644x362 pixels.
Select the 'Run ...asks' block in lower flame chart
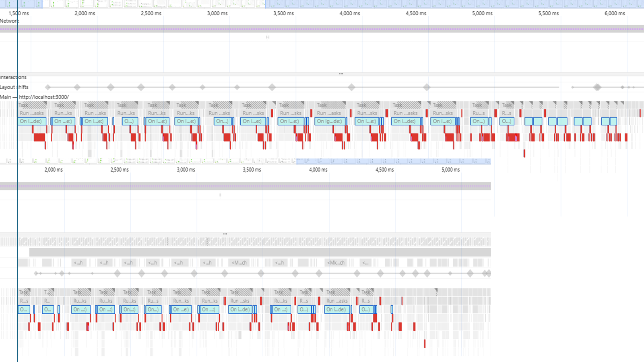point(337,301)
